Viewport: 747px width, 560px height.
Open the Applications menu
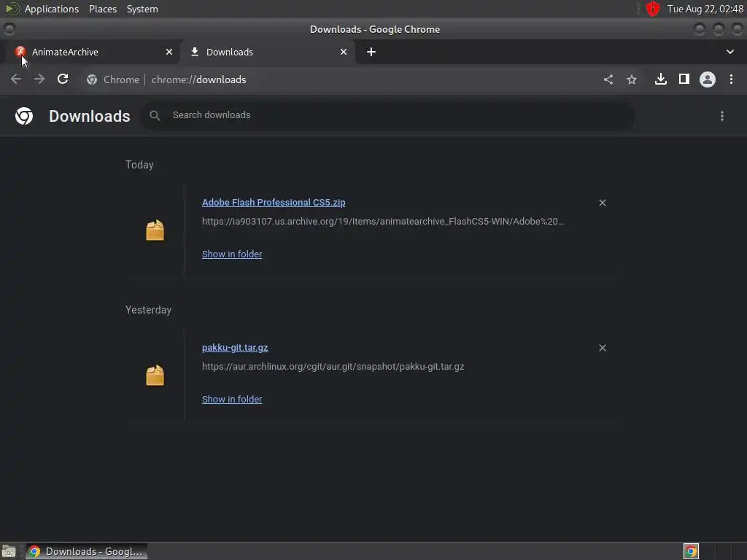[52, 9]
